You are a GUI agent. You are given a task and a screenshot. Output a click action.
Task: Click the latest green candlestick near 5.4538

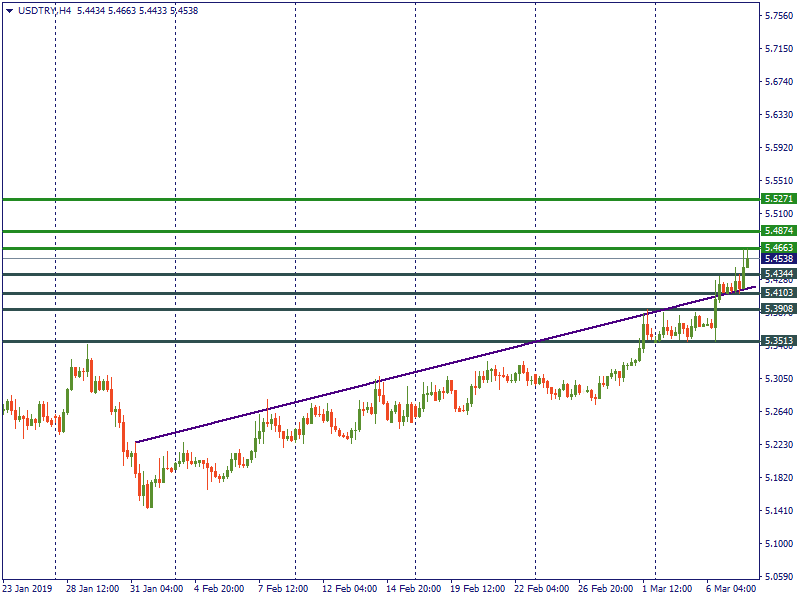[747, 262]
